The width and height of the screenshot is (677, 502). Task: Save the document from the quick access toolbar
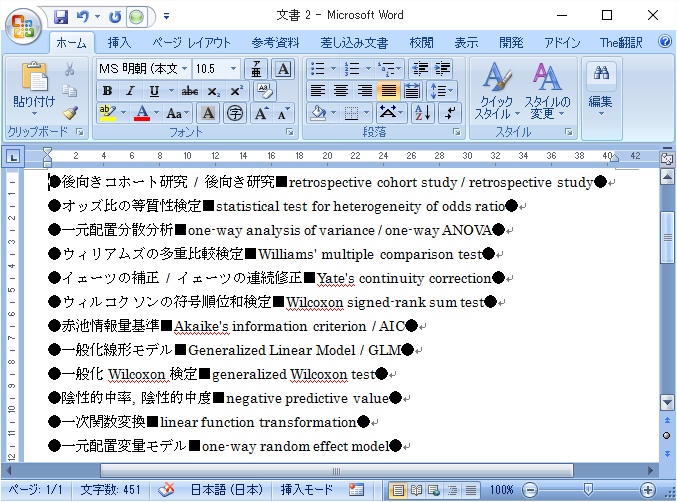(62, 17)
